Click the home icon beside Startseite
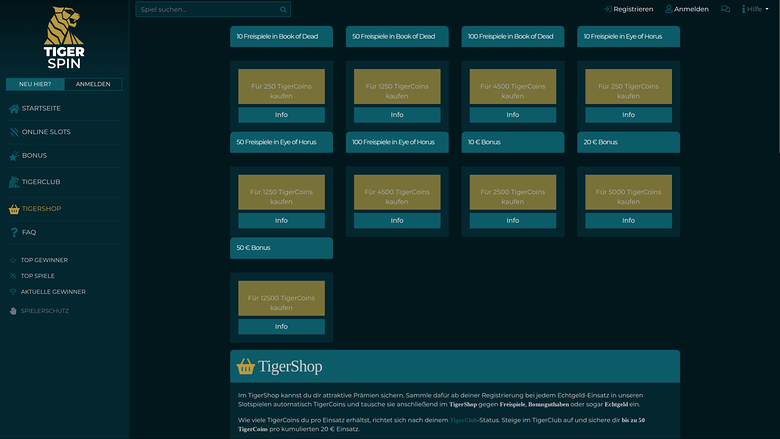The height and width of the screenshot is (439, 780). 14,108
